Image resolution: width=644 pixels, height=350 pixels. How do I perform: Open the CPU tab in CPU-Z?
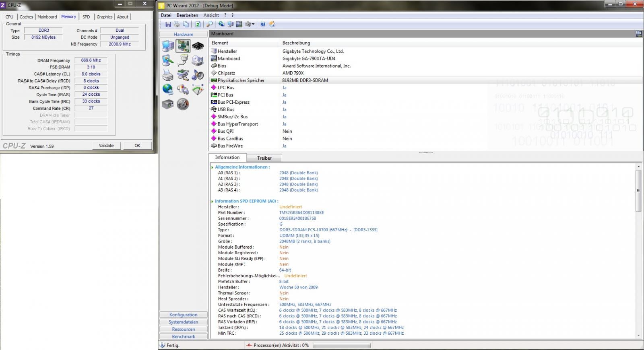point(9,17)
